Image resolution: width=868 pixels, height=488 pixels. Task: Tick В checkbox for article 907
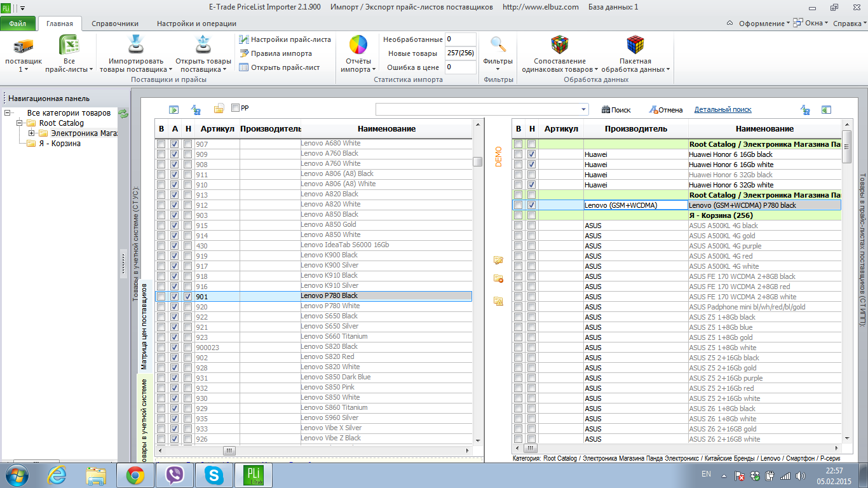coord(161,144)
